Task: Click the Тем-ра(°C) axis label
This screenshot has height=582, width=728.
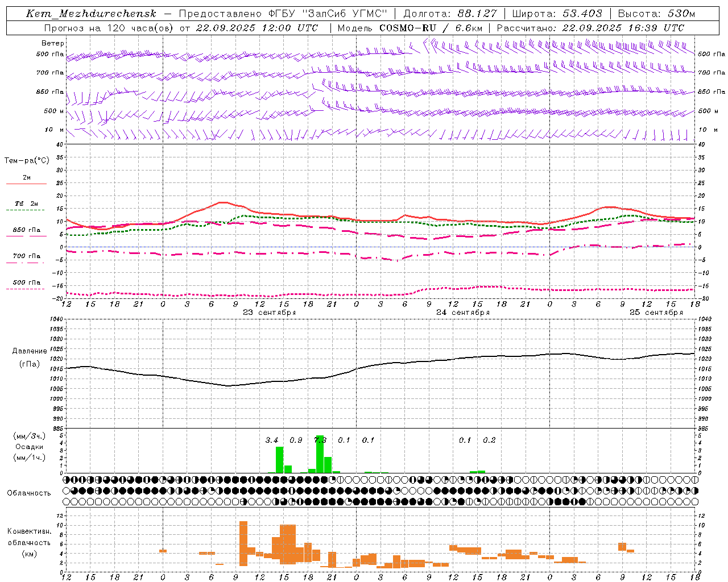Action: [x=27, y=161]
